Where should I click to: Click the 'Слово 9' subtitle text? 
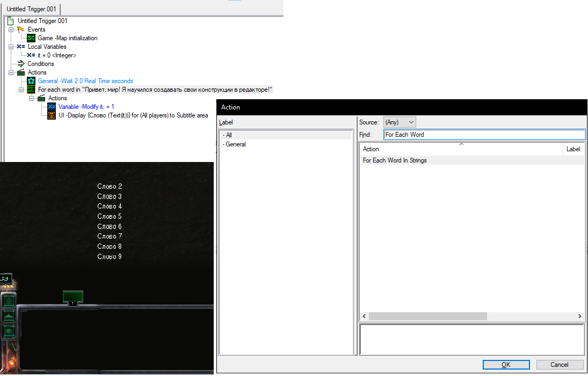pos(110,256)
